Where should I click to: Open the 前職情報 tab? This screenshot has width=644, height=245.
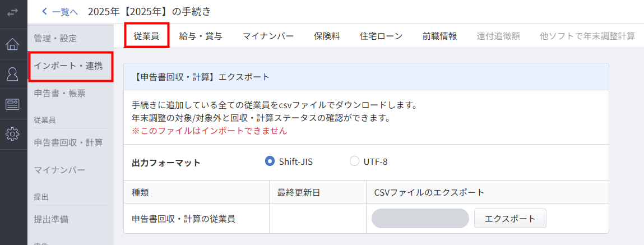click(439, 36)
